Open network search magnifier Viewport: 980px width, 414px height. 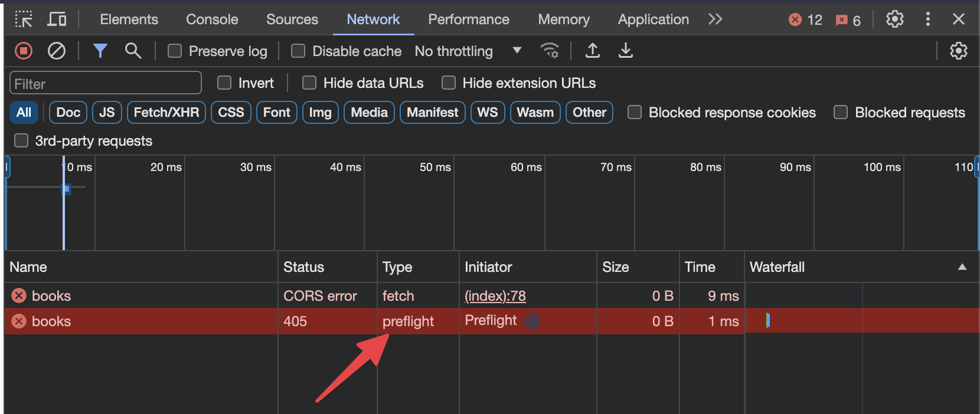[x=133, y=51]
